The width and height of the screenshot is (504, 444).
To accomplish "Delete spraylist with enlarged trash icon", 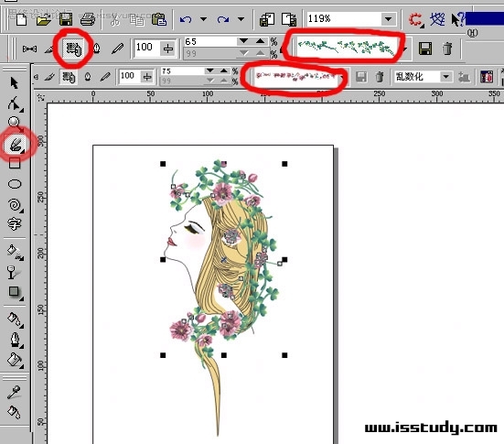I will click(447, 49).
